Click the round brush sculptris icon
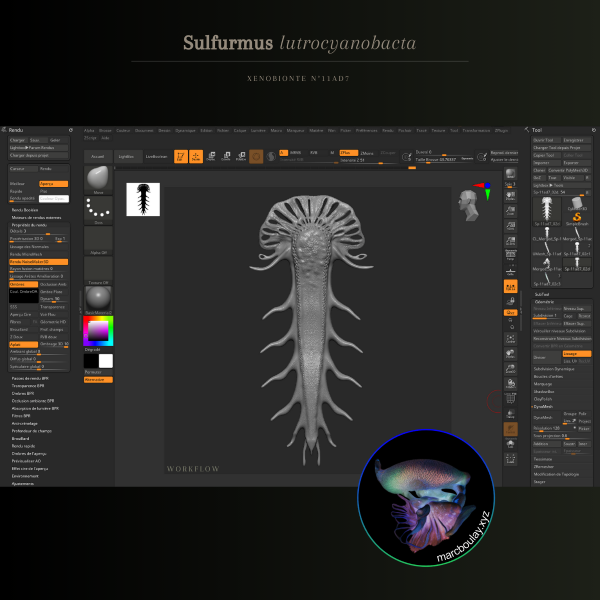600x600 pixels. coord(256,157)
